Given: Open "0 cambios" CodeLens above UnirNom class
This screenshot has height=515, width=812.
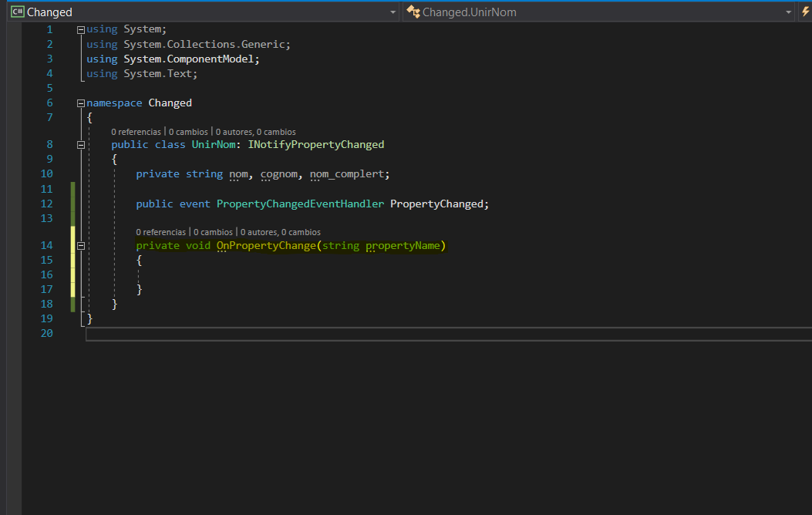Looking at the screenshot, I should [x=188, y=132].
